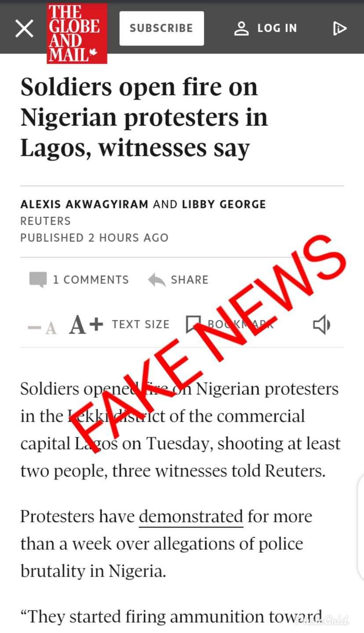
Task: Open the comments speech bubble icon
Action: 38,280
